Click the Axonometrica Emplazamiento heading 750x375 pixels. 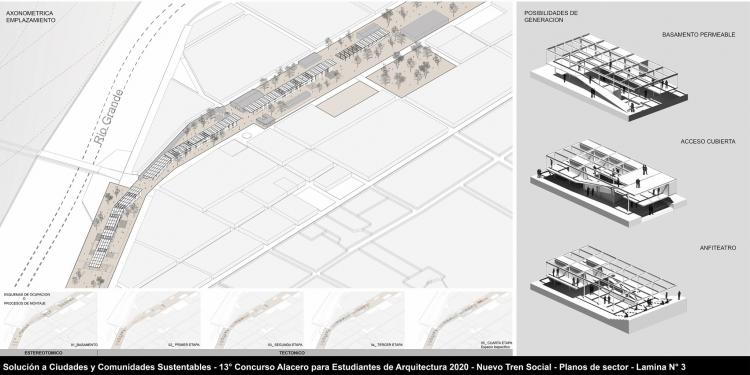click(x=30, y=17)
